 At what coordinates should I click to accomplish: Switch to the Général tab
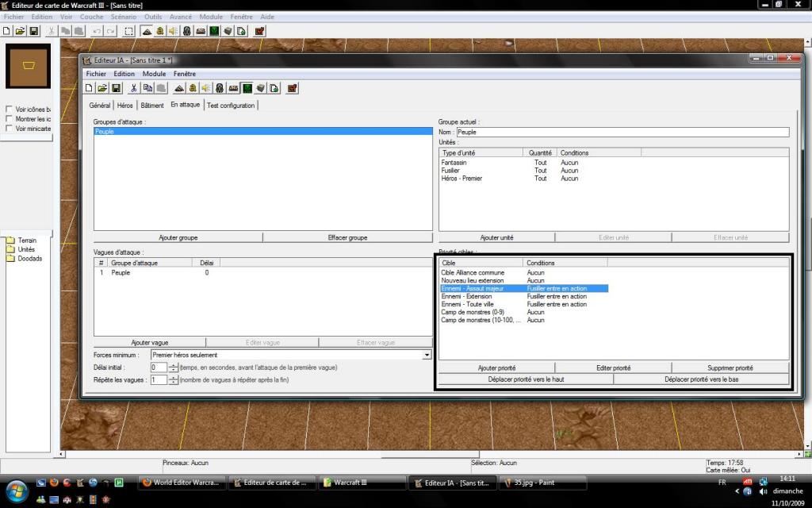(99, 106)
